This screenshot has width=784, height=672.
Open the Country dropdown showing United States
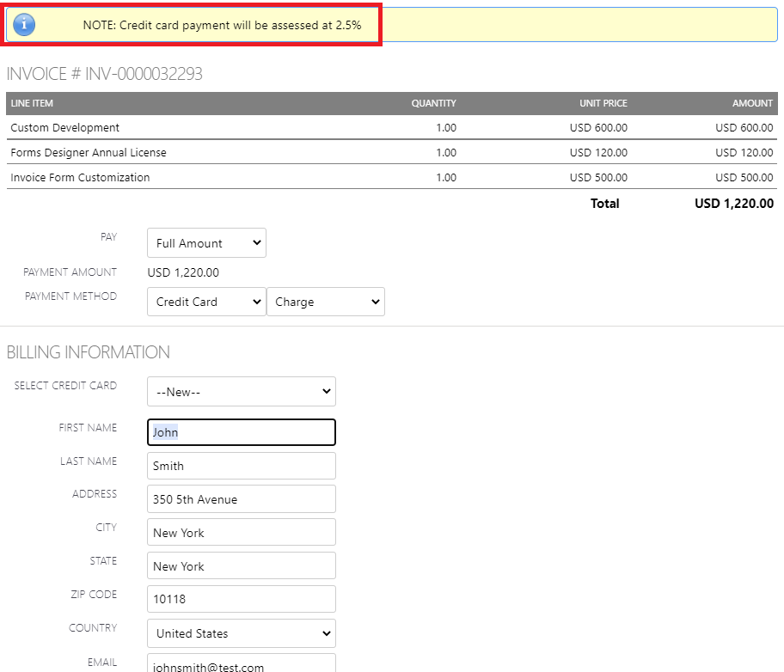[x=241, y=633]
